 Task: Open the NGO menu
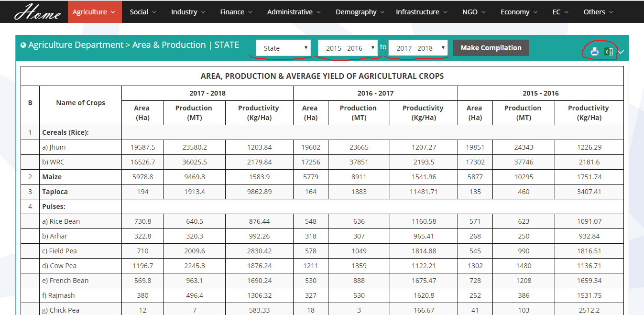[x=474, y=12]
